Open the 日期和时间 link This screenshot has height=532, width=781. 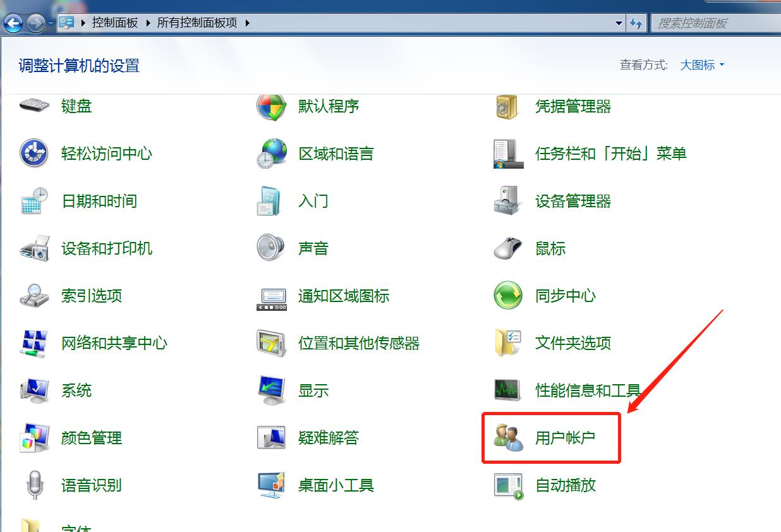coord(99,201)
